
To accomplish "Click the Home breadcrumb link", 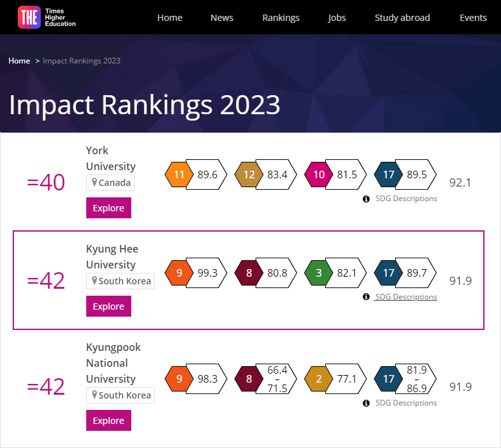I will click(x=19, y=61).
